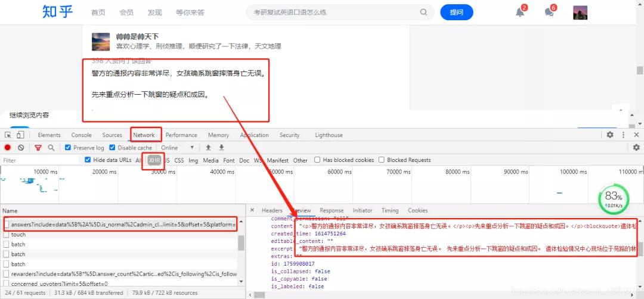Image resolution: width=644 pixels, height=299 pixels.
Task: Open the Performance tab
Action: 181,135
